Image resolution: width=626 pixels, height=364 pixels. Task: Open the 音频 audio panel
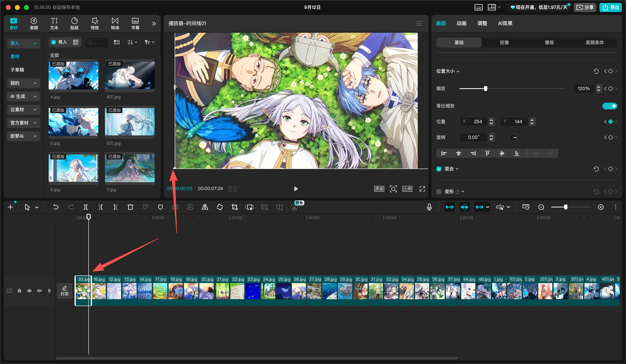tap(34, 24)
